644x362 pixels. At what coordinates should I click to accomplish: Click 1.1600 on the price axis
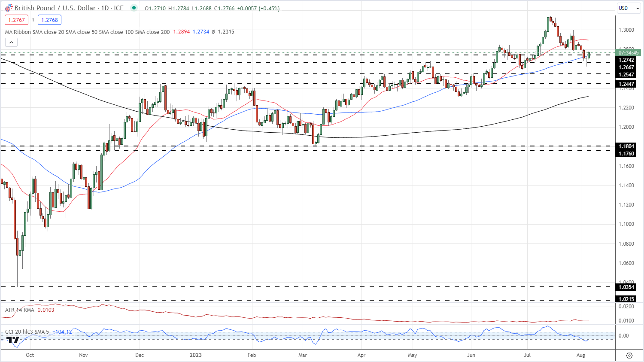626,166
